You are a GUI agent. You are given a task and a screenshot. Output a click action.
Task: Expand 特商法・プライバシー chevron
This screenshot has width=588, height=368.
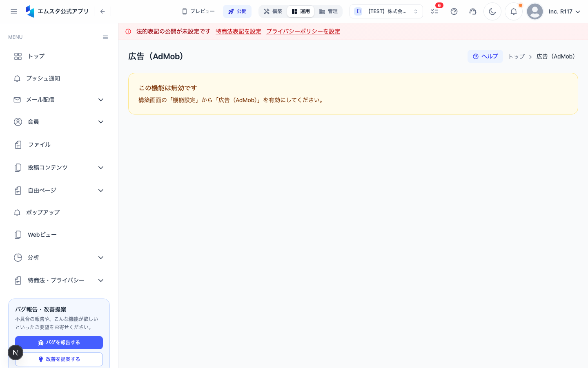click(x=101, y=280)
